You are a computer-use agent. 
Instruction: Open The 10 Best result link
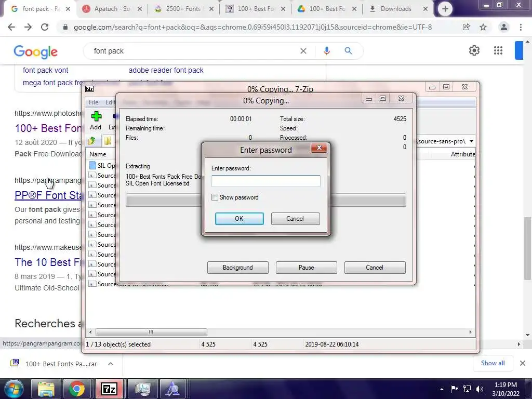point(48,262)
